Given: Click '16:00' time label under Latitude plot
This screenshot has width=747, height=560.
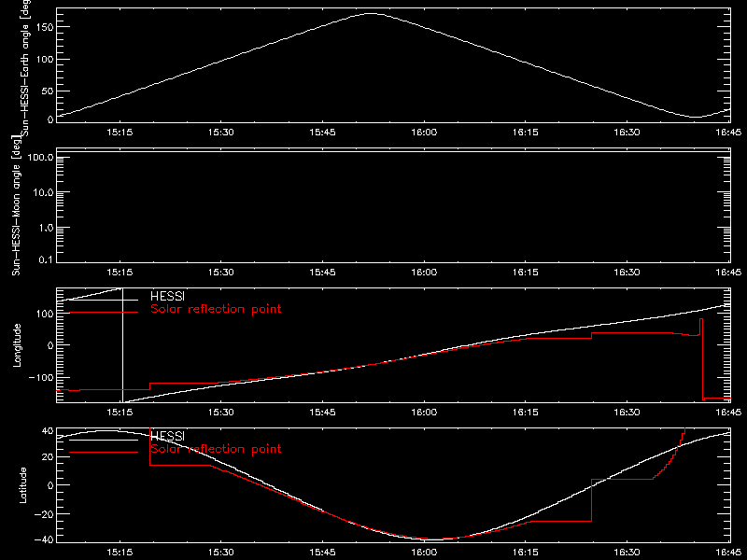Looking at the screenshot, I should click(424, 553).
